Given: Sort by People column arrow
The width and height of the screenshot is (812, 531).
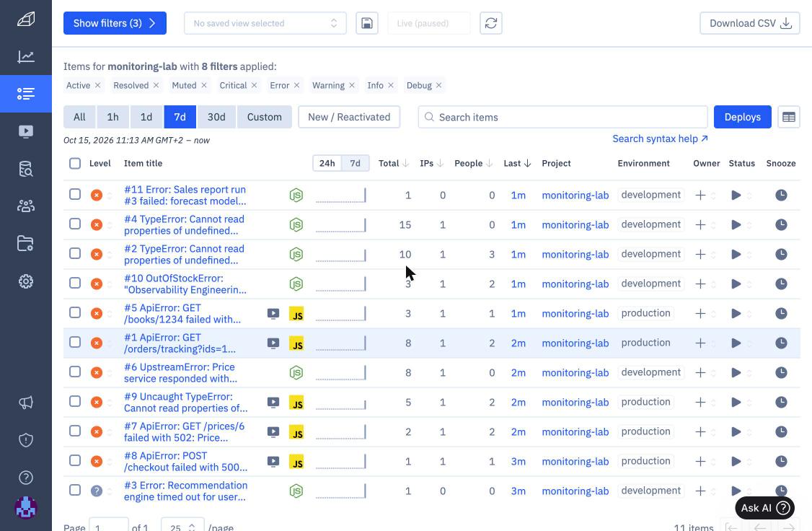Looking at the screenshot, I should (489, 164).
